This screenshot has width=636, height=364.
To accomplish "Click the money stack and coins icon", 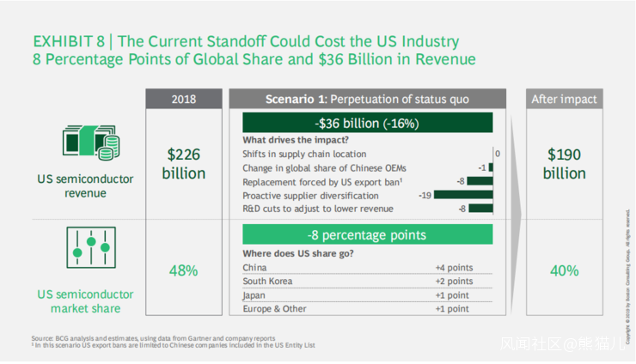I will pos(90,143).
